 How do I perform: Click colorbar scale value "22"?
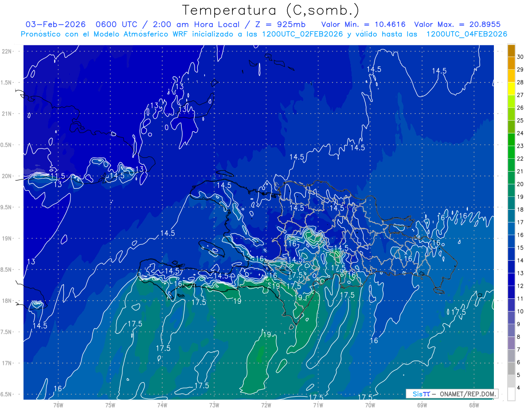(x=520, y=158)
